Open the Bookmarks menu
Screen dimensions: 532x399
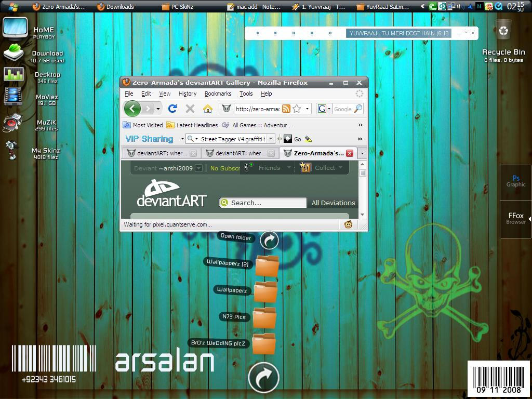(x=218, y=94)
